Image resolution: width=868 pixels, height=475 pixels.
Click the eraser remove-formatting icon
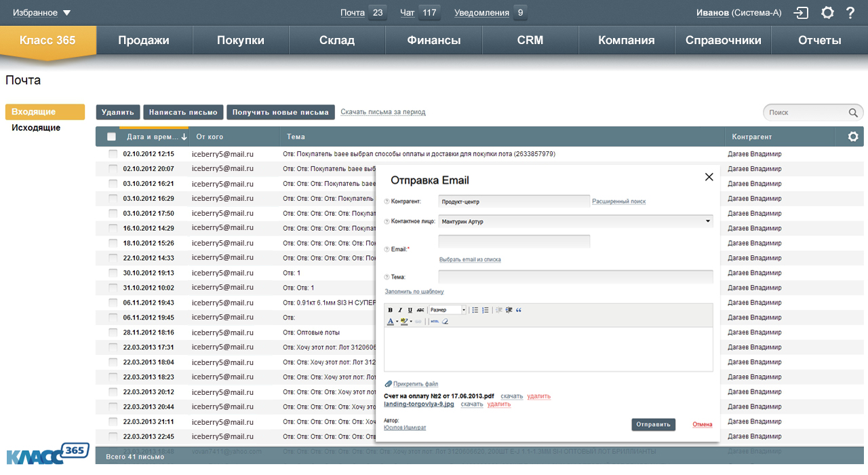[445, 322]
